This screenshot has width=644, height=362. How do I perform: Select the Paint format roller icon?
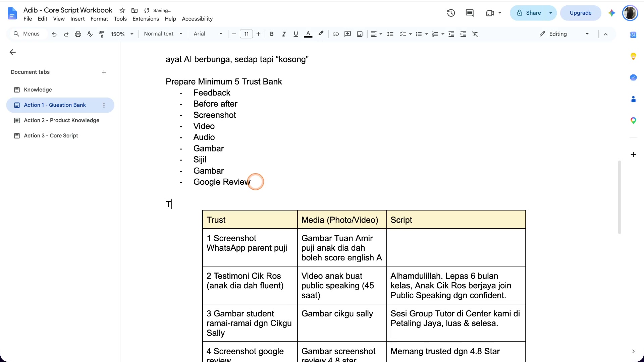[x=102, y=34]
